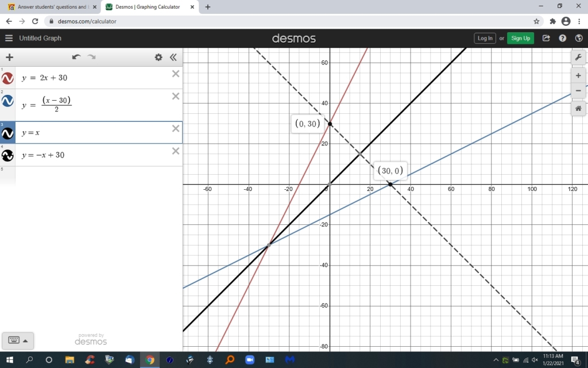Open Chrome extensions puzzle icon
The height and width of the screenshot is (368, 588).
(552, 21)
